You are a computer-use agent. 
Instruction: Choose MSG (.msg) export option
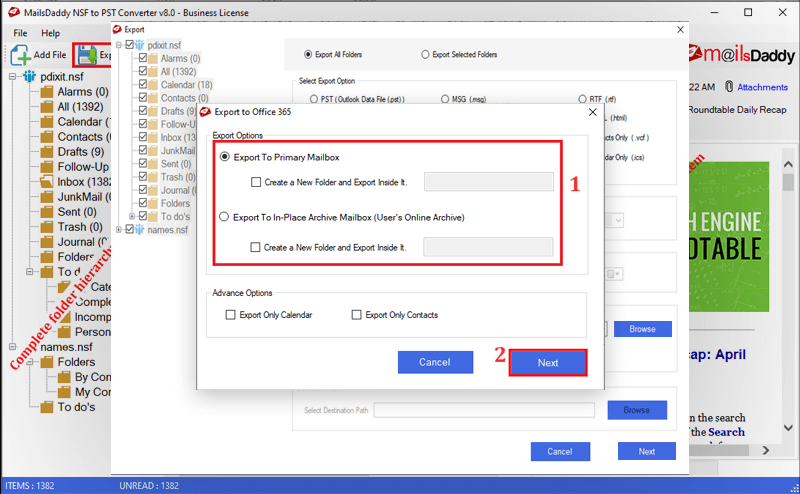[445, 99]
